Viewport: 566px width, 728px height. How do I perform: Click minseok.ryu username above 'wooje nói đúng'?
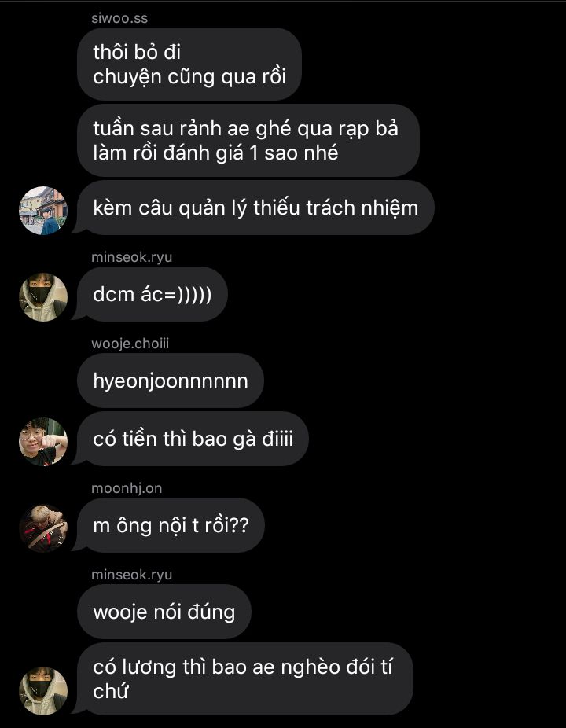click(x=131, y=575)
